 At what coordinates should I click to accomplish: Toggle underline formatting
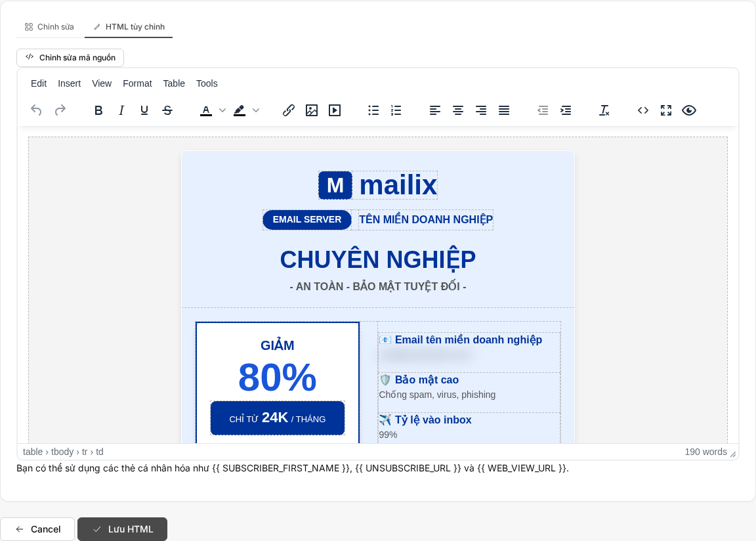click(x=144, y=110)
